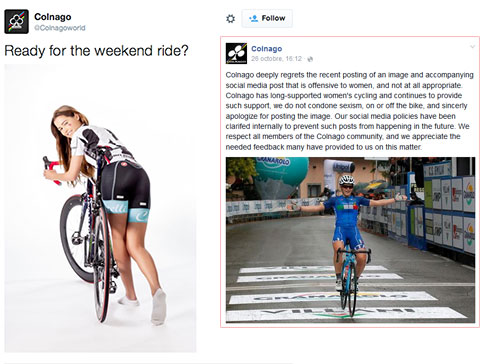490x364 pixels.
Task: Click the teal Granarolo balloon in the race photo
Action: coord(282,175)
